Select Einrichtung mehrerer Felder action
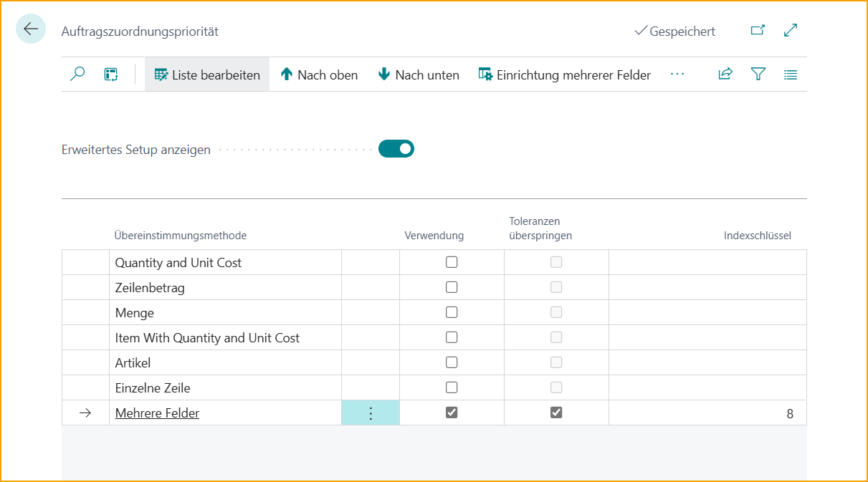 point(565,74)
